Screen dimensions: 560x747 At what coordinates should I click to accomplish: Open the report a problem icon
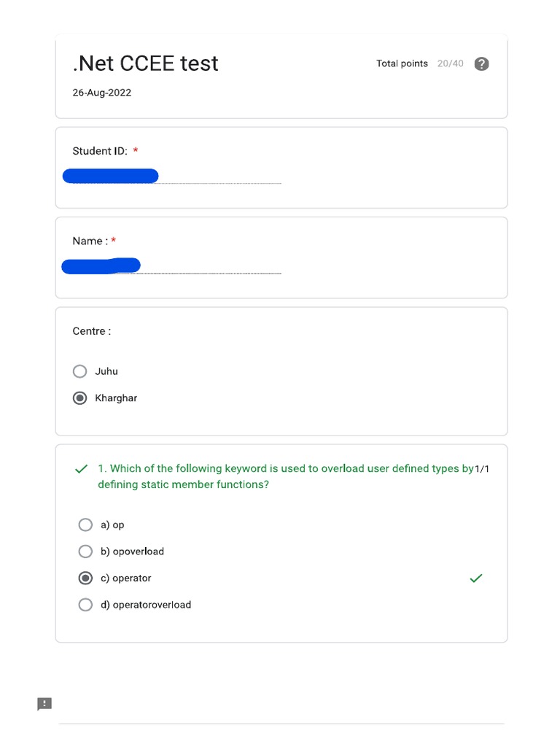coord(44,704)
